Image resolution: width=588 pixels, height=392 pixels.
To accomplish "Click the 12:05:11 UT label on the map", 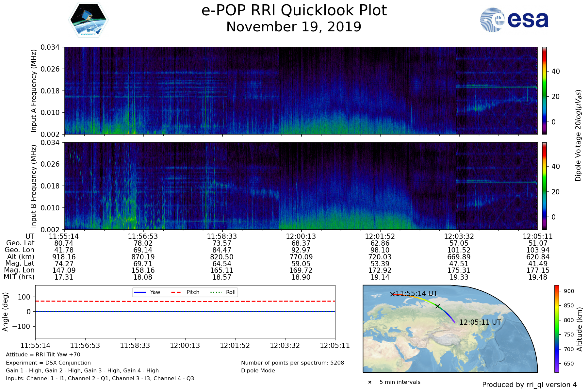I will [480, 322].
